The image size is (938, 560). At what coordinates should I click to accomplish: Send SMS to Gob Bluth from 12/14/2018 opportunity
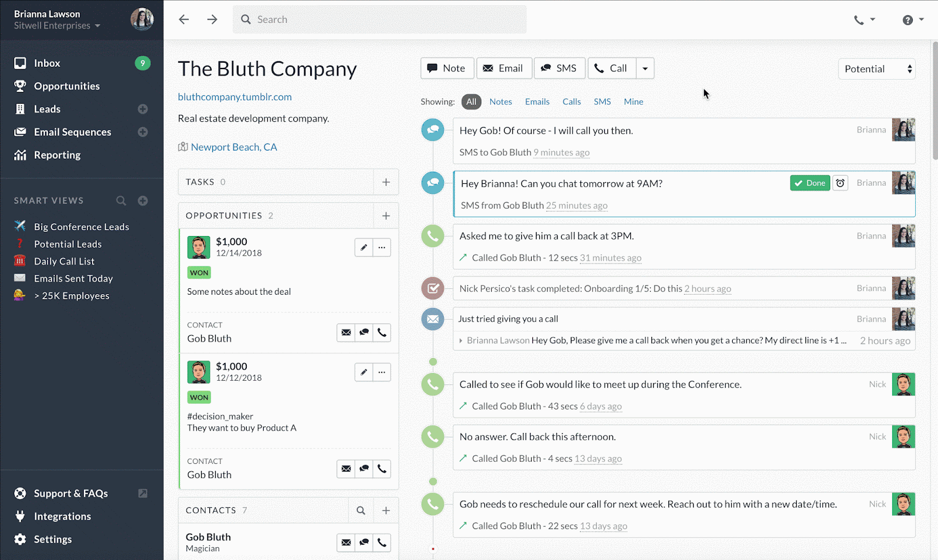tap(364, 333)
